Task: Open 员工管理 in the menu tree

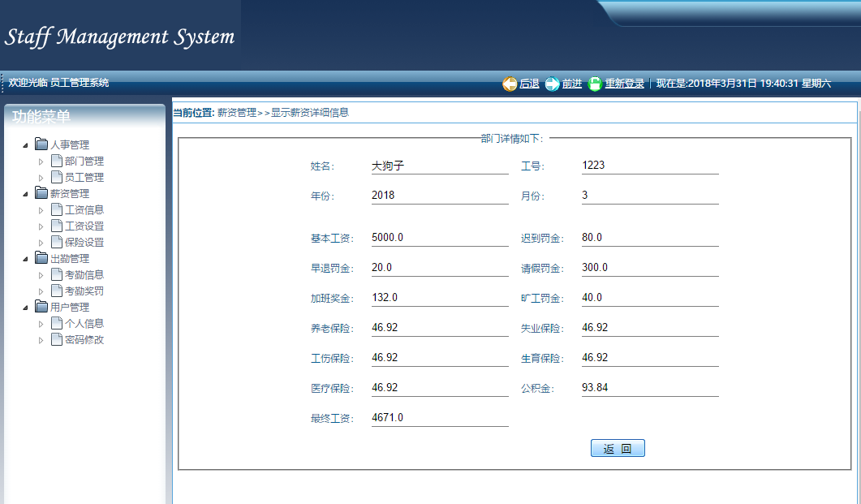Action: [x=84, y=178]
